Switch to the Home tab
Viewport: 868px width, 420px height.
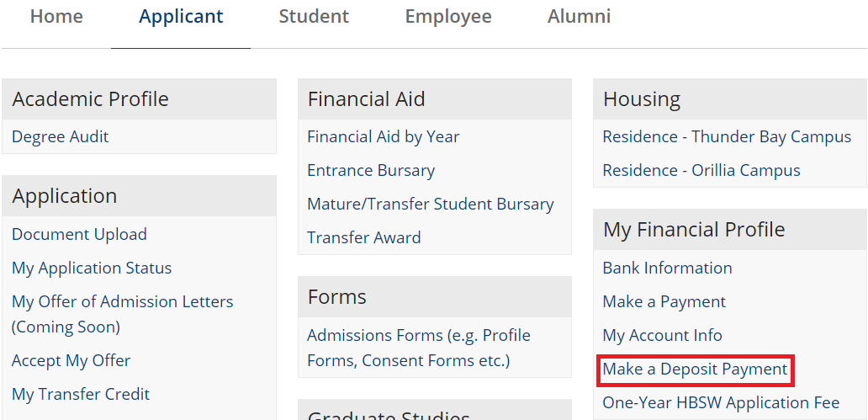(x=56, y=17)
